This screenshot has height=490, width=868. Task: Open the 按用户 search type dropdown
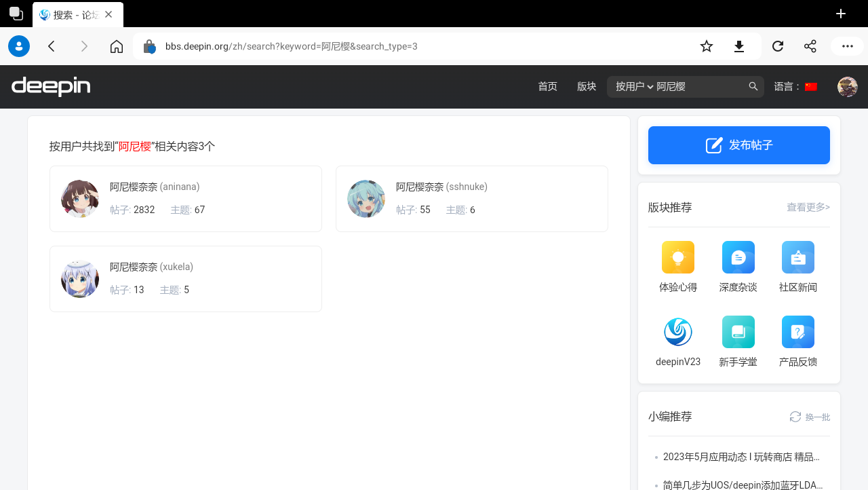point(631,86)
